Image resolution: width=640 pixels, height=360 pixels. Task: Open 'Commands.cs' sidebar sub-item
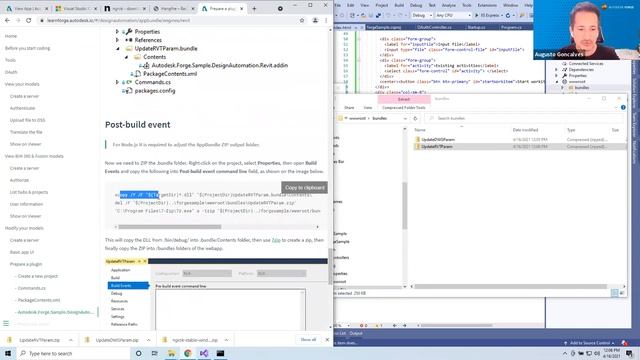pyautogui.click(x=31, y=288)
